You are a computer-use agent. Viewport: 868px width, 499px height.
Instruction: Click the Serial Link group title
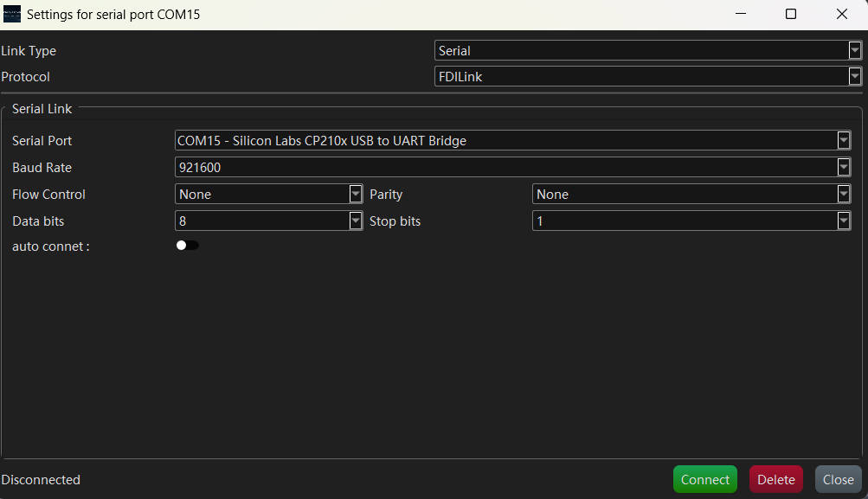pos(42,109)
